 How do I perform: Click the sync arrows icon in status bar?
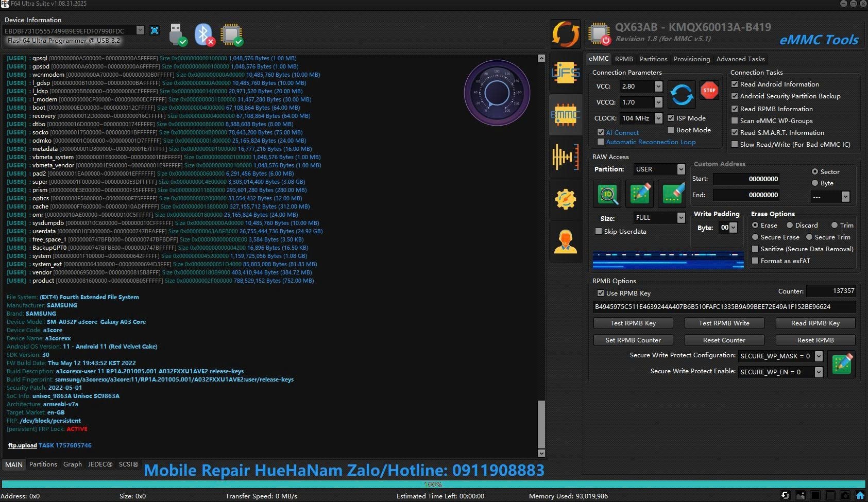pos(785,495)
